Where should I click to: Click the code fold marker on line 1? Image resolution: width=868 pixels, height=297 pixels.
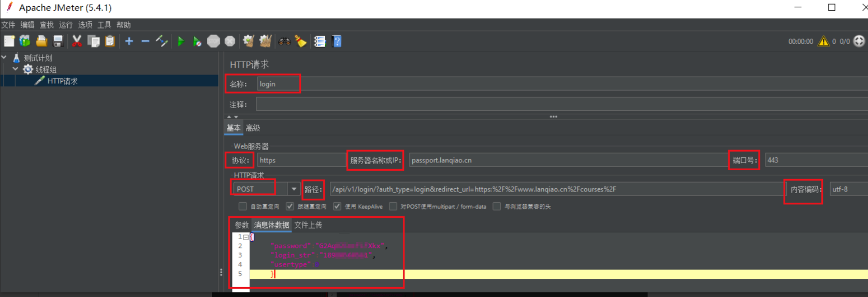[x=246, y=237]
